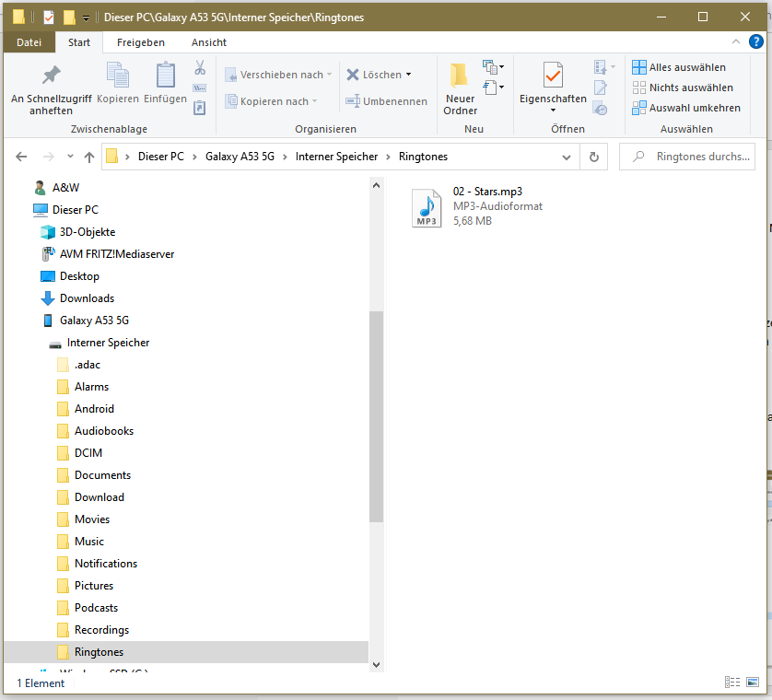772x700 pixels.
Task: Click Galaxy A53 5G breadcrumb in address bar
Action: 240,157
